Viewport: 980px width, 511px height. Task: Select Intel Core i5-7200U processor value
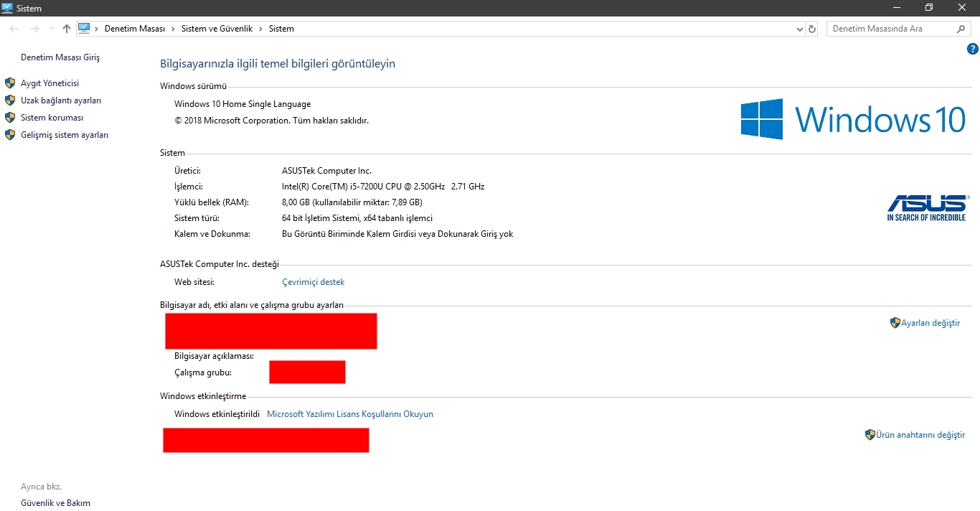click(383, 187)
